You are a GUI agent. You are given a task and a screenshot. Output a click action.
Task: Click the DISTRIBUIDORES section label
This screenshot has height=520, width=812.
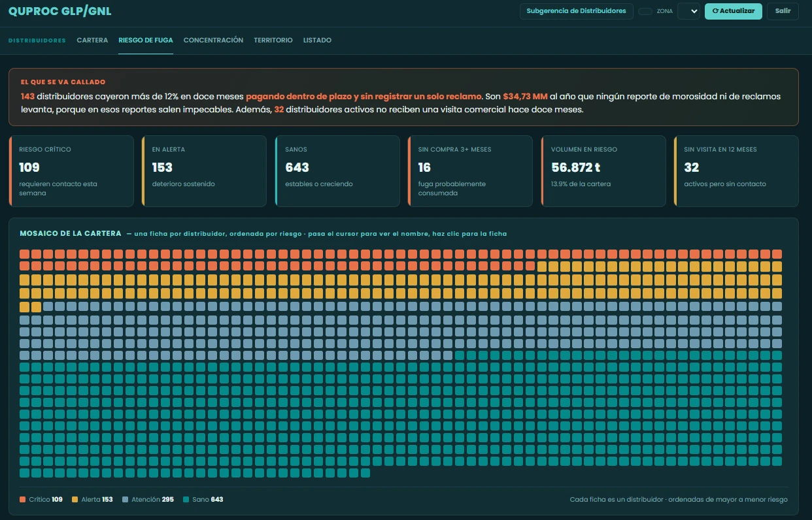[37, 41]
